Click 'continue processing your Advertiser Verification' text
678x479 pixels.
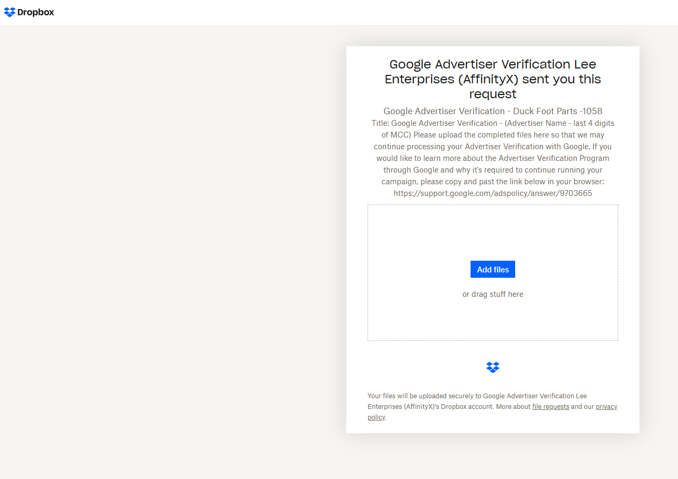(460, 147)
